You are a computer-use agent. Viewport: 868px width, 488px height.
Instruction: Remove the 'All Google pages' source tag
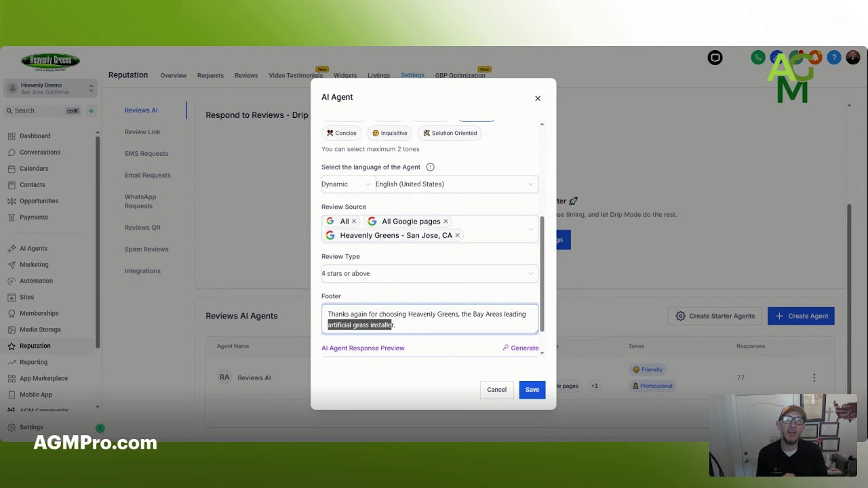pos(446,222)
